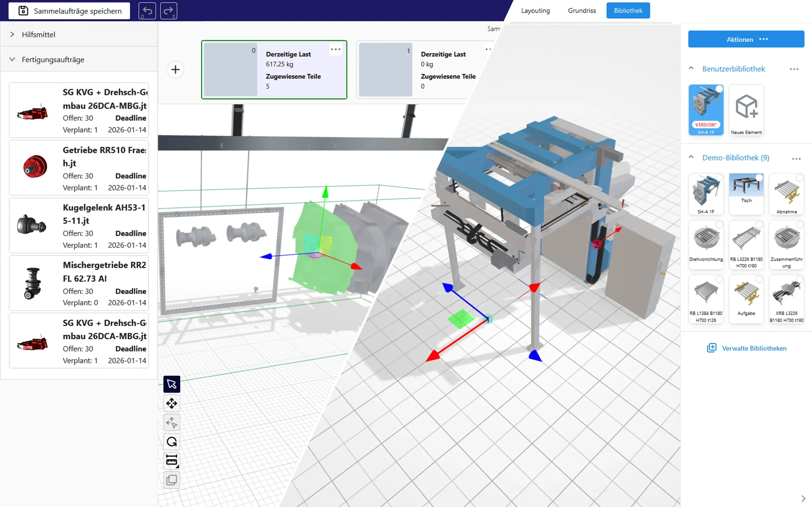
Task: Switch to the Layouting tab
Action: (535, 10)
